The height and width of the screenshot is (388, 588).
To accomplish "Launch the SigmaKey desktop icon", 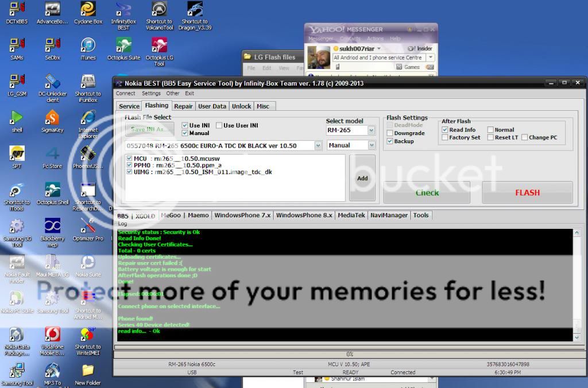I will (52, 121).
